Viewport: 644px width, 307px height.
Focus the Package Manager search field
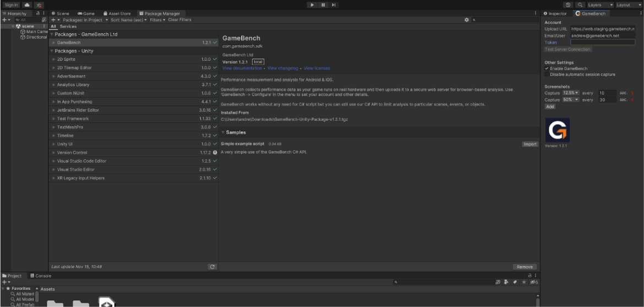point(504,20)
